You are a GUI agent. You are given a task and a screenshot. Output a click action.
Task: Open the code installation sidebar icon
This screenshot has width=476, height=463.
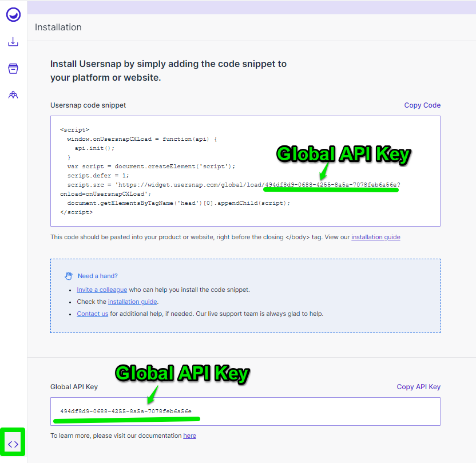point(13,444)
